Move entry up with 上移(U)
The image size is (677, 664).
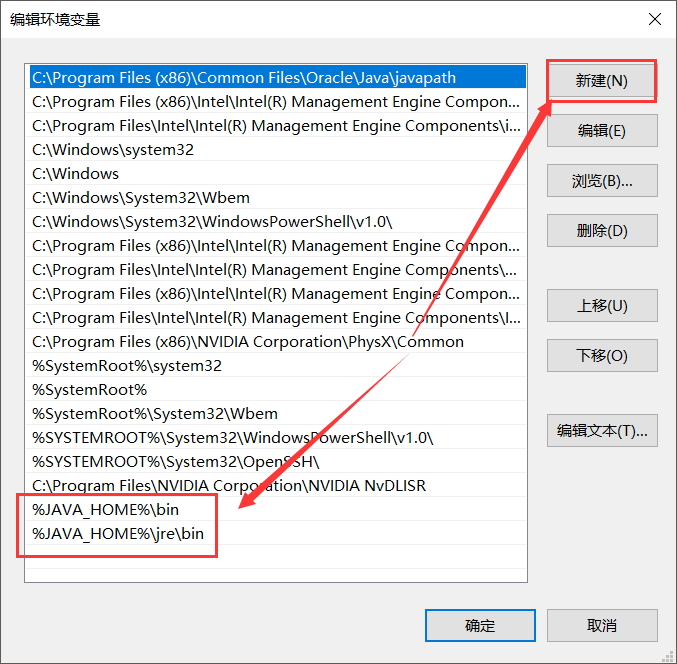[601, 306]
